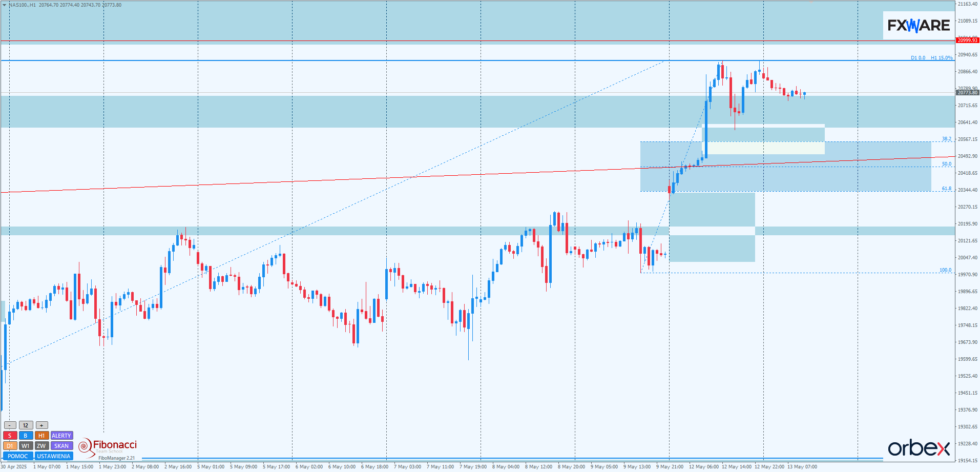The height and width of the screenshot is (472, 980).
Task: Expand the NAS100 chart dropdown arrow
Action: [5, 5]
